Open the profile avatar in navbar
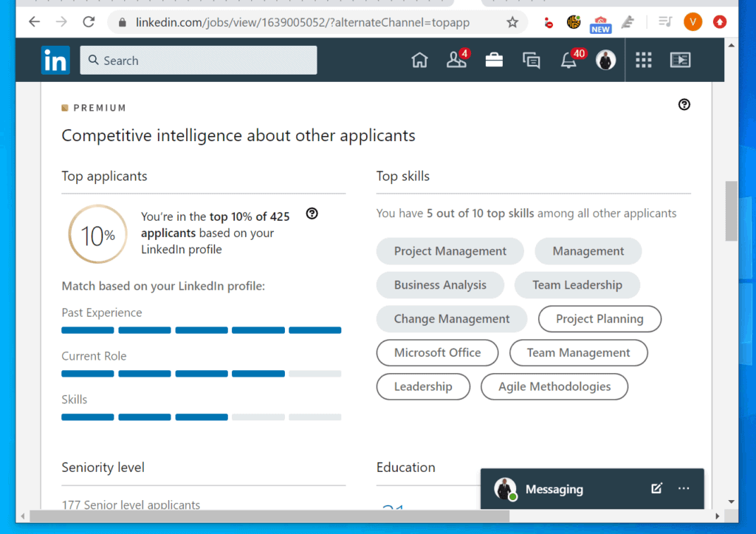Image resolution: width=756 pixels, height=534 pixels. 605,61
